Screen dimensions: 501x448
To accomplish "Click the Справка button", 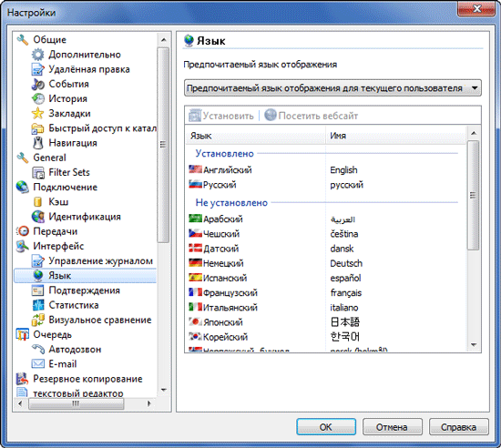I will [458, 427].
